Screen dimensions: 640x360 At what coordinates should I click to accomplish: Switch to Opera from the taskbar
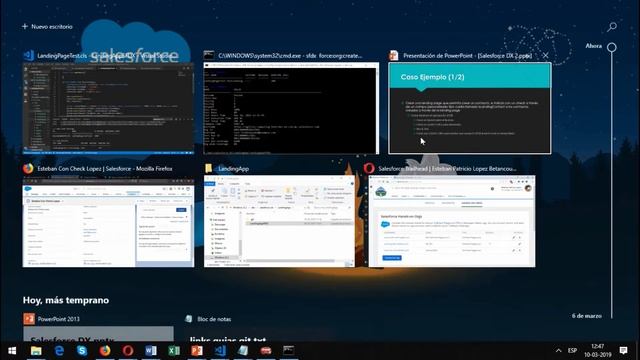[x=128, y=351]
